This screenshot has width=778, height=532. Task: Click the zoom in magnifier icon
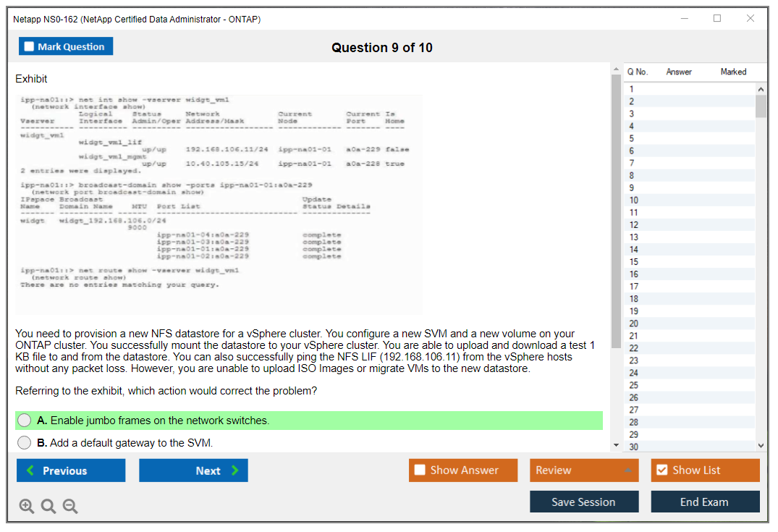tap(27, 507)
